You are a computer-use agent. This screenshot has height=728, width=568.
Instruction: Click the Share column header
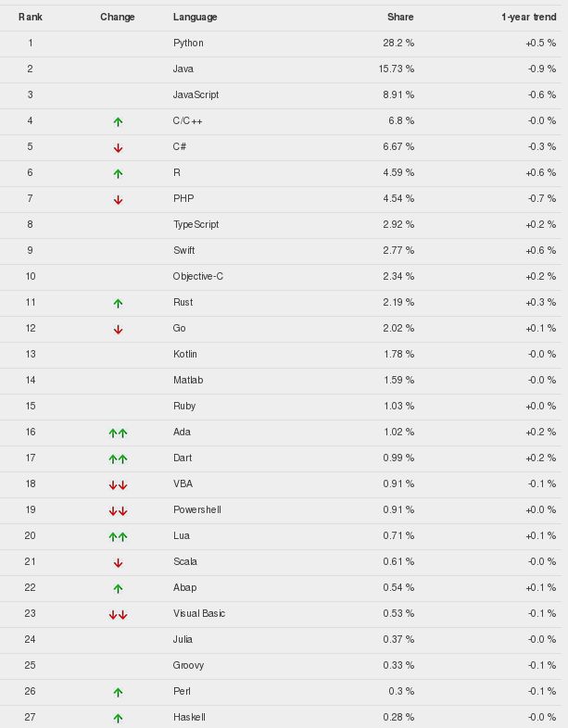click(400, 18)
